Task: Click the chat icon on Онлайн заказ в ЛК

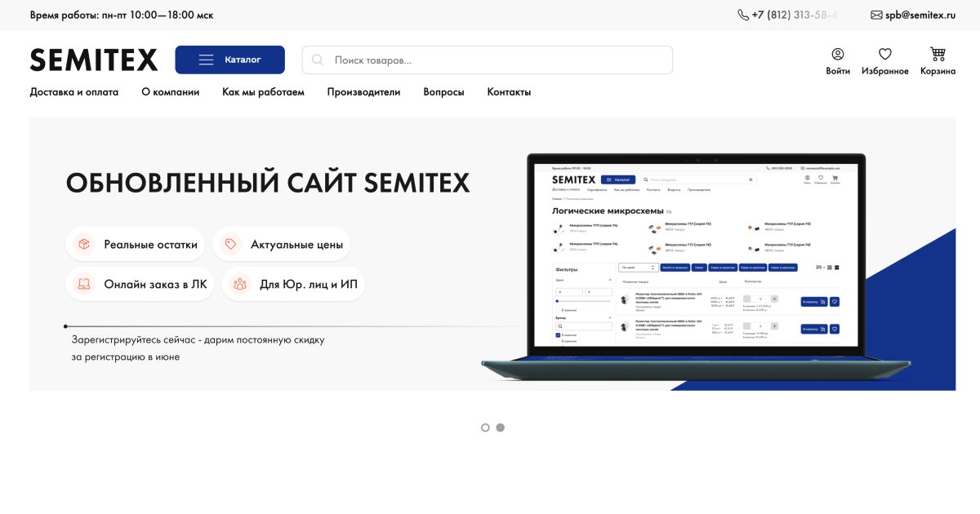Action: point(84,284)
